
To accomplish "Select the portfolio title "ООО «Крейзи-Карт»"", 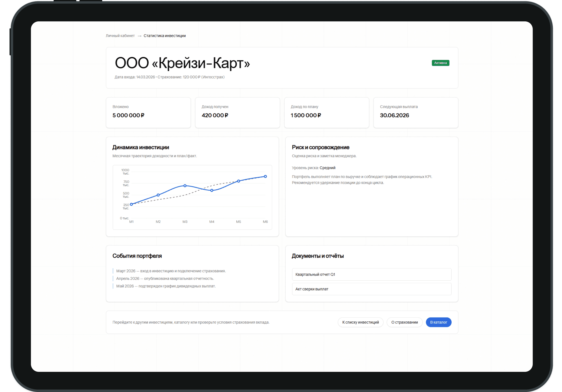I will pyautogui.click(x=182, y=63).
